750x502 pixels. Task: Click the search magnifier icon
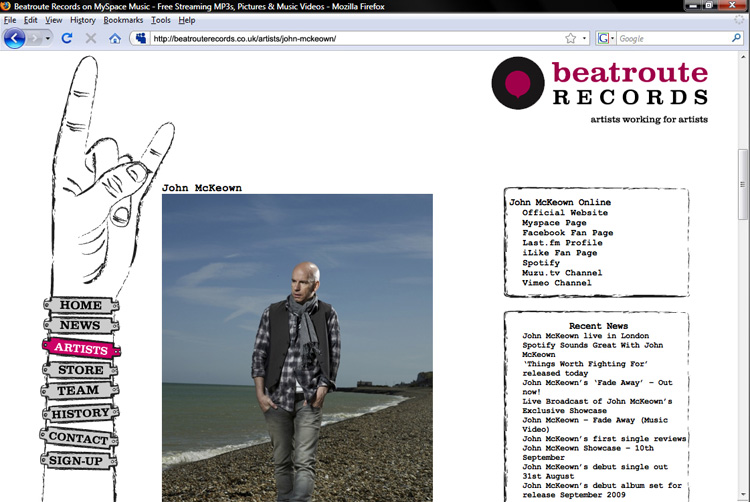pyautogui.click(x=736, y=38)
